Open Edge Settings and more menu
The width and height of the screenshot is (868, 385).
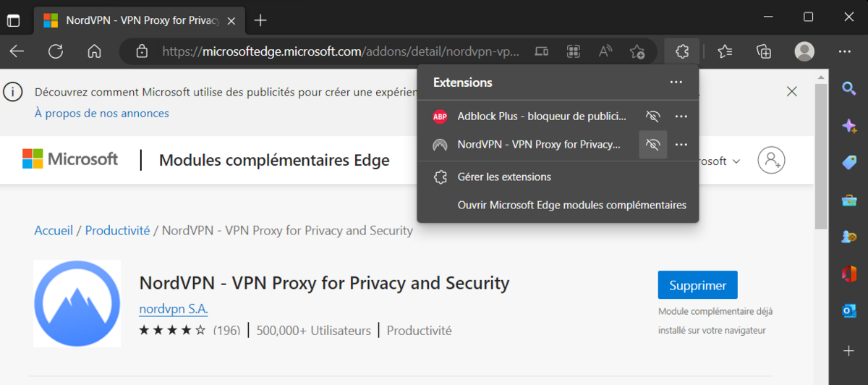pos(845,51)
